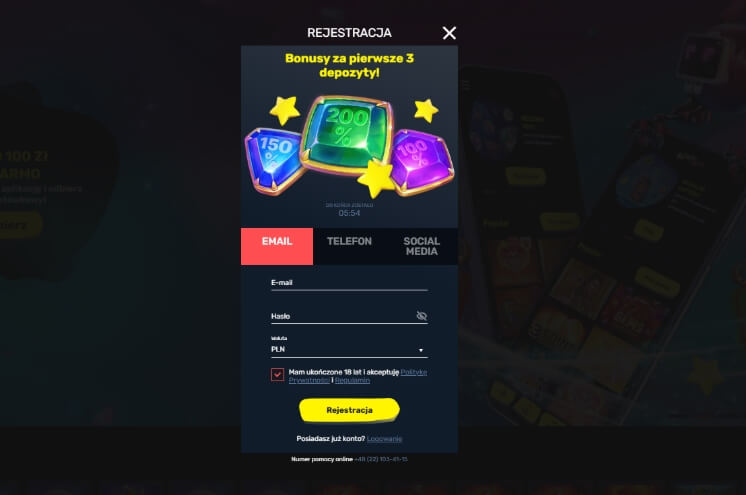Click the purple 100% bonus gem
This screenshot has height=495, width=746.
pos(420,160)
